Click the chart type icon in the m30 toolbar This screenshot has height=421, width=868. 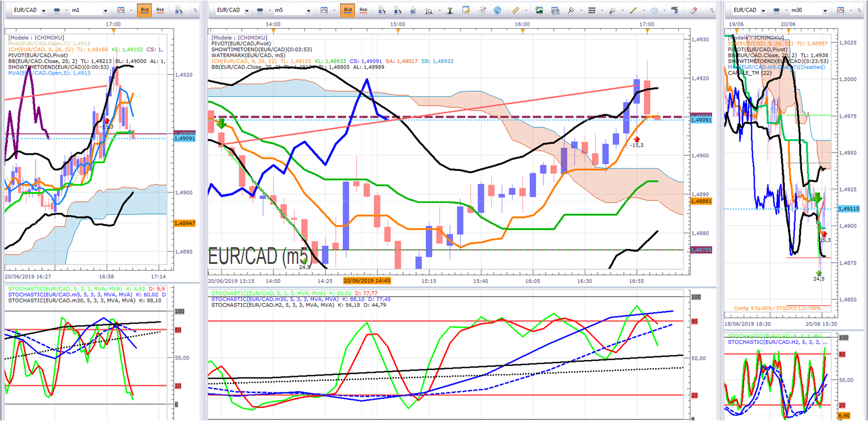coord(840,10)
